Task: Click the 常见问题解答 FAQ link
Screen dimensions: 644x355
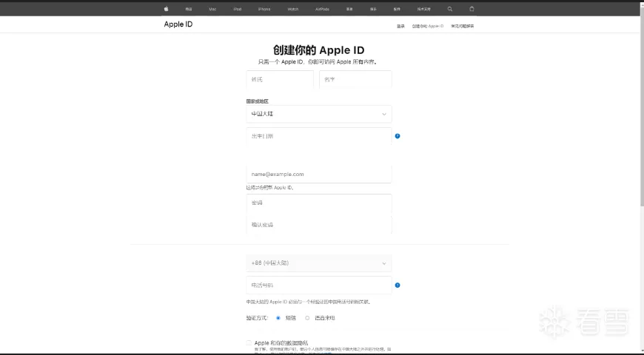Action: 463,27
